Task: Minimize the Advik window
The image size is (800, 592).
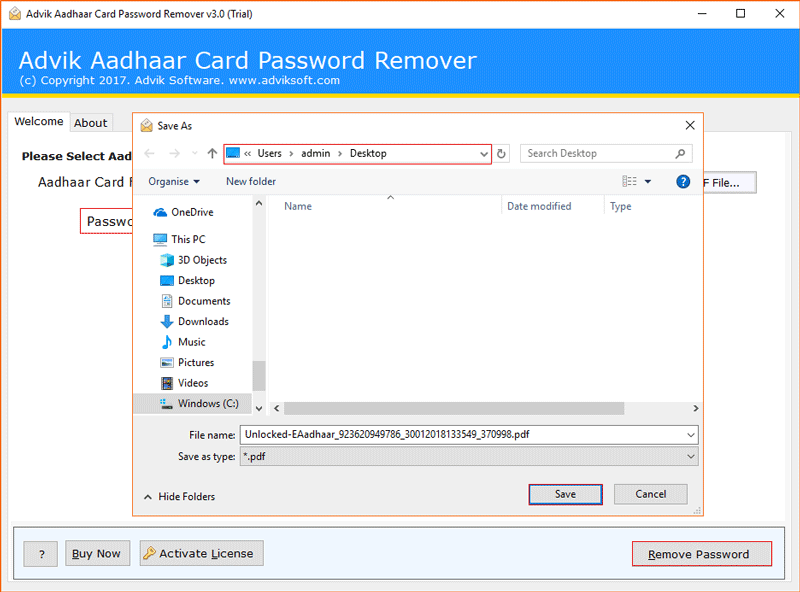Action: pos(702,14)
